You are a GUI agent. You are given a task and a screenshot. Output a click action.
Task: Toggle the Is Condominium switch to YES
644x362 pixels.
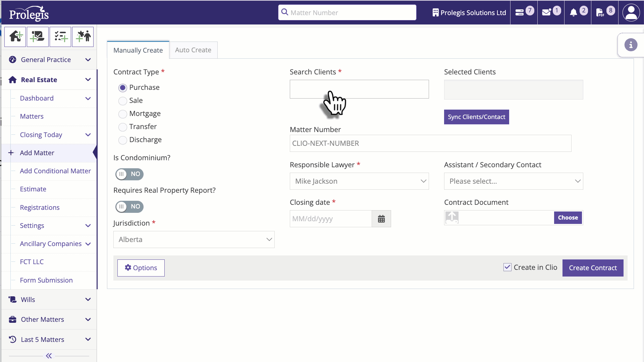129,174
